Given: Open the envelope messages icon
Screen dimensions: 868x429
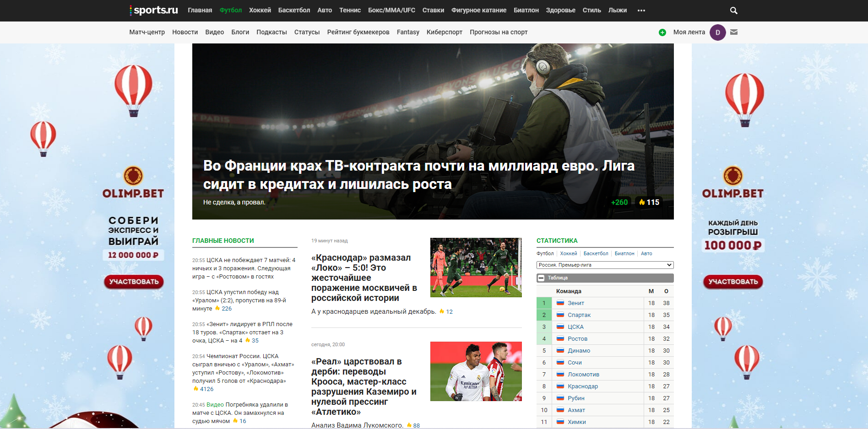Looking at the screenshot, I should click(734, 32).
